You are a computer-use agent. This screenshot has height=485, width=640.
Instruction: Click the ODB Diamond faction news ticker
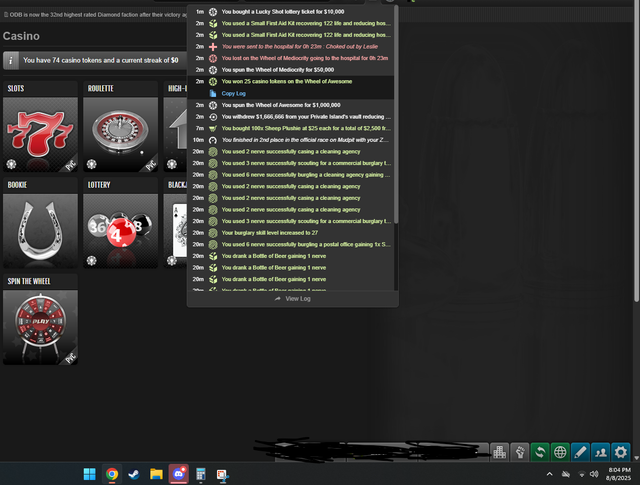pos(95,15)
